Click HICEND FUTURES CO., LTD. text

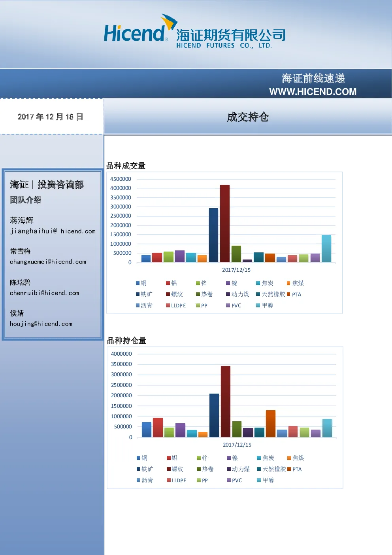[224, 45]
